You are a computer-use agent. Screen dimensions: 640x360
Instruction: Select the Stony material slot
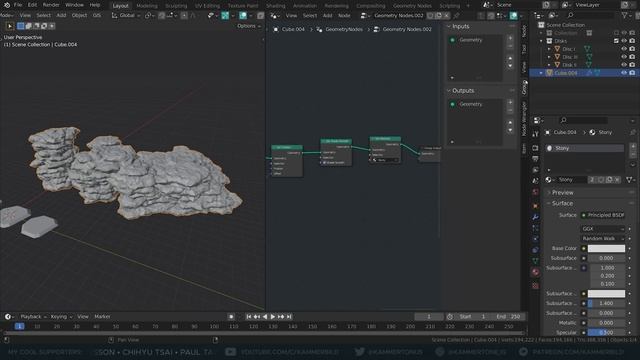click(584, 148)
